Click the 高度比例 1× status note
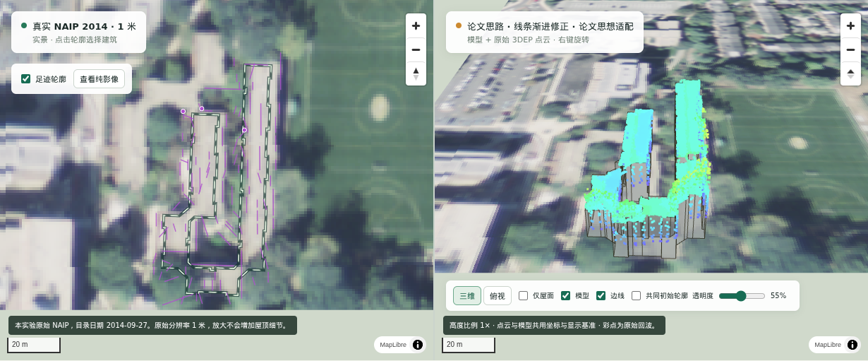The width and height of the screenshot is (868, 361). (554, 326)
